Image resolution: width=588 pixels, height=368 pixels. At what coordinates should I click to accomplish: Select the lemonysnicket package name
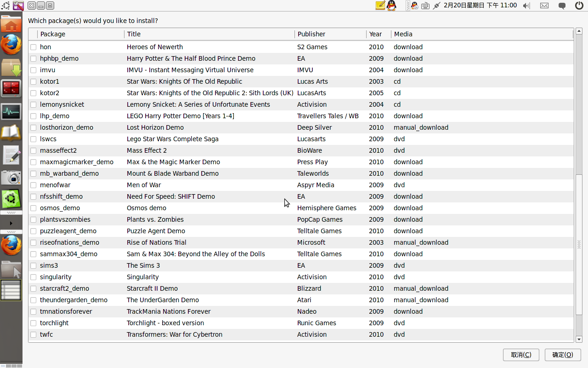click(x=62, y=104)
